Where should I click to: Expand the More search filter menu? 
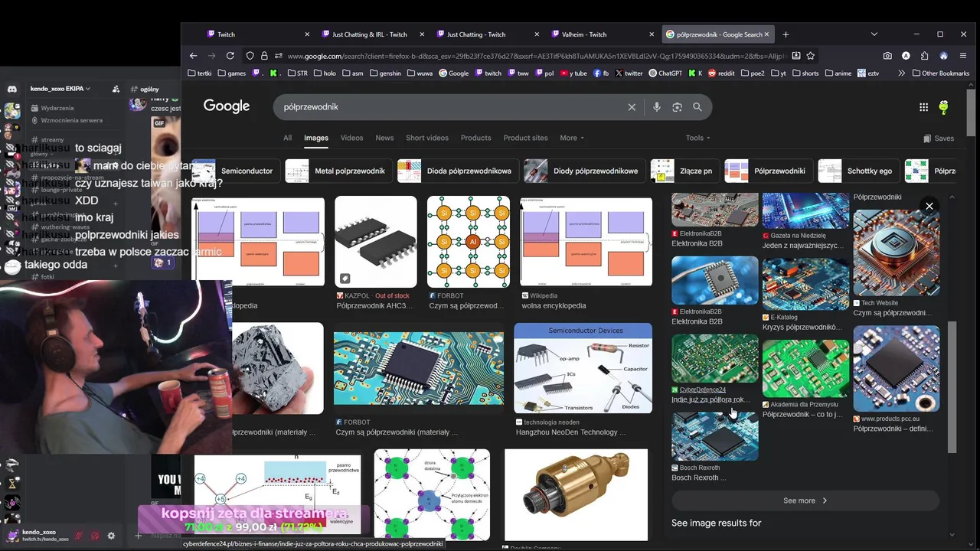(572, 138)
